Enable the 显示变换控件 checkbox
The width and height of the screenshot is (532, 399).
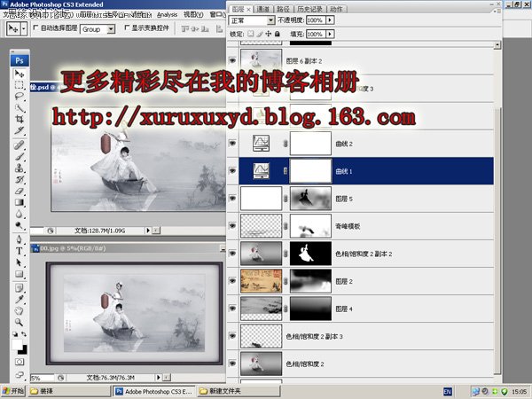(x=127, y=27)
